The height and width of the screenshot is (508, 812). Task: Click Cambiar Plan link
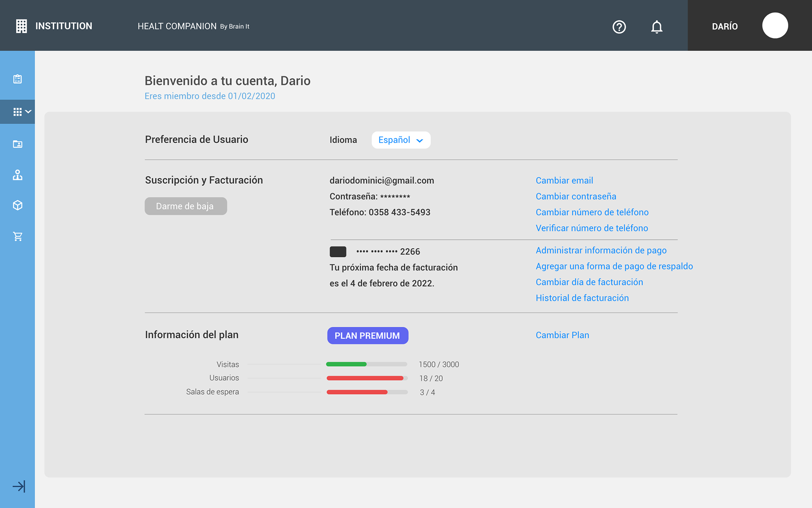tap(562, 335)
